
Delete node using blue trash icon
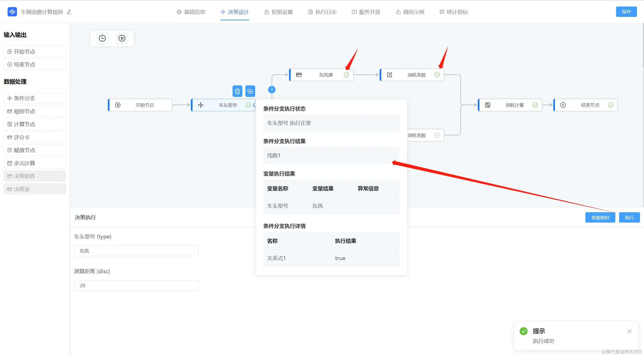pyautogui.click(x=237, y=91)
